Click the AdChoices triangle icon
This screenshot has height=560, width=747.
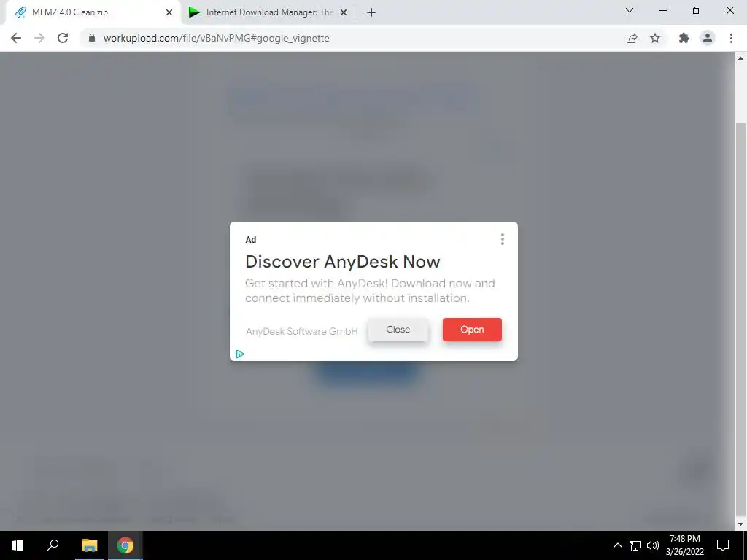[x=240, y=354]
